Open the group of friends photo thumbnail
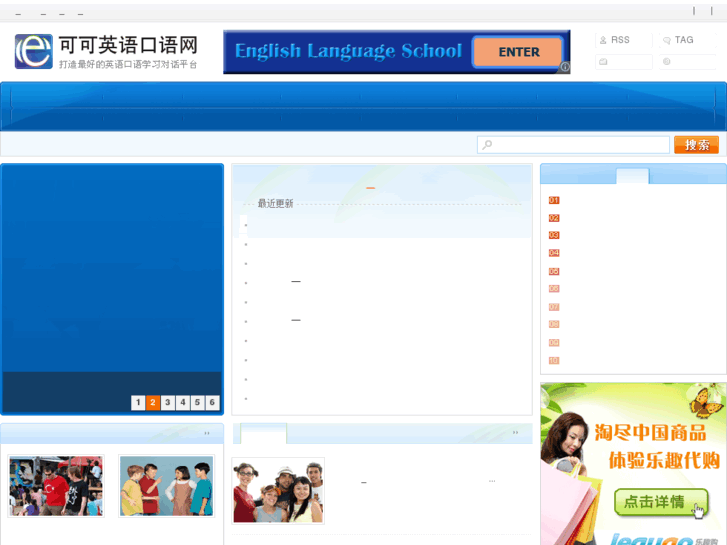This screenshot has width=727, height=545. point(278,491)
